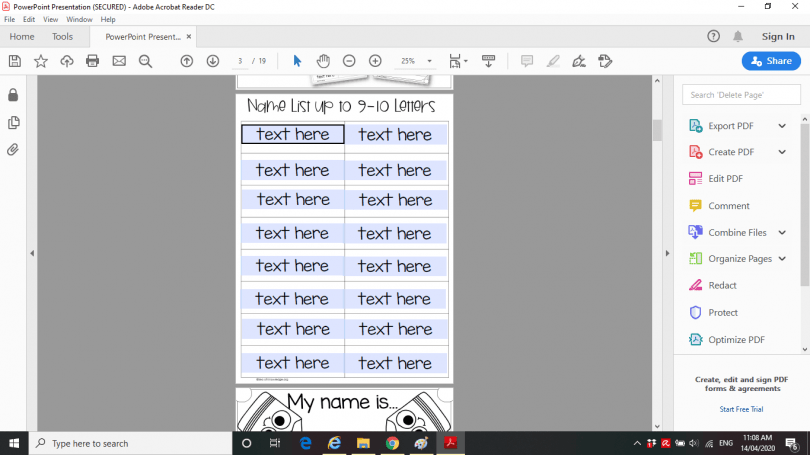
Task: Open File Explorer from the taskbar
Action: click(363, 443)
